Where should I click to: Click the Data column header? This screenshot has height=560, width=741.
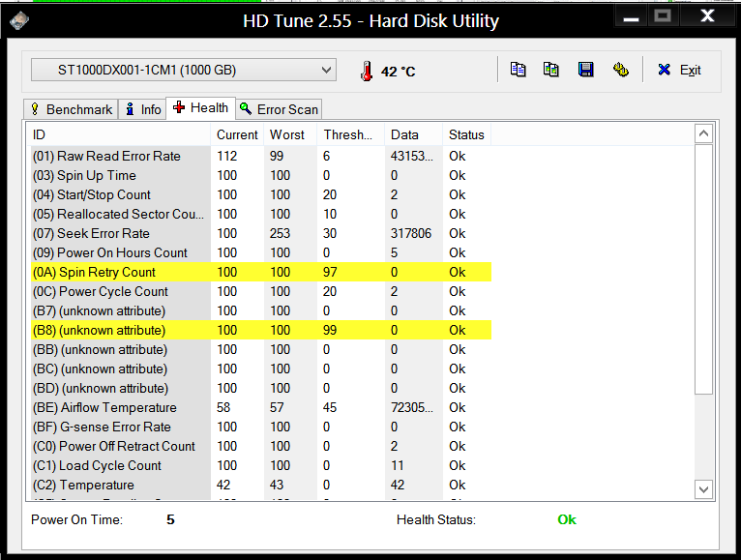point(413,134)
